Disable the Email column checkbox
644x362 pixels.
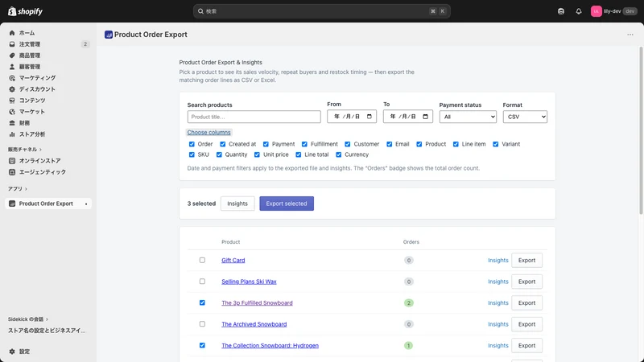click(390, 144)
